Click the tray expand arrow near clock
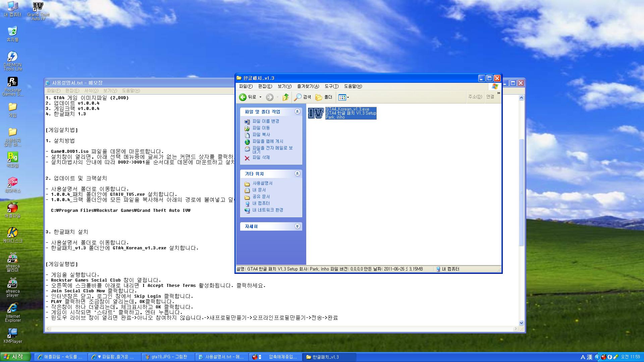 pyautogui.click(x=597, y=357)
